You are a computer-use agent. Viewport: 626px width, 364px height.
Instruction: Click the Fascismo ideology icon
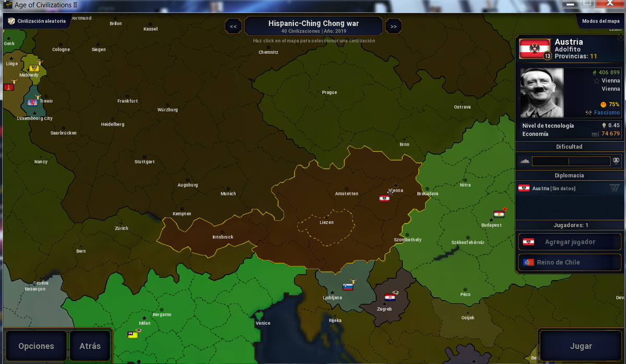[x=588, y=113]
